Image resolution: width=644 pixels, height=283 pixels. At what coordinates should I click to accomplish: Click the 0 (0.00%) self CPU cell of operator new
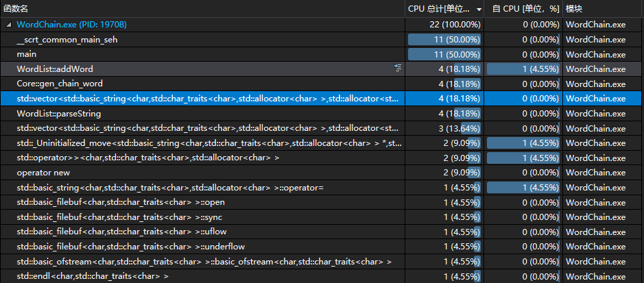pos(523,173)
